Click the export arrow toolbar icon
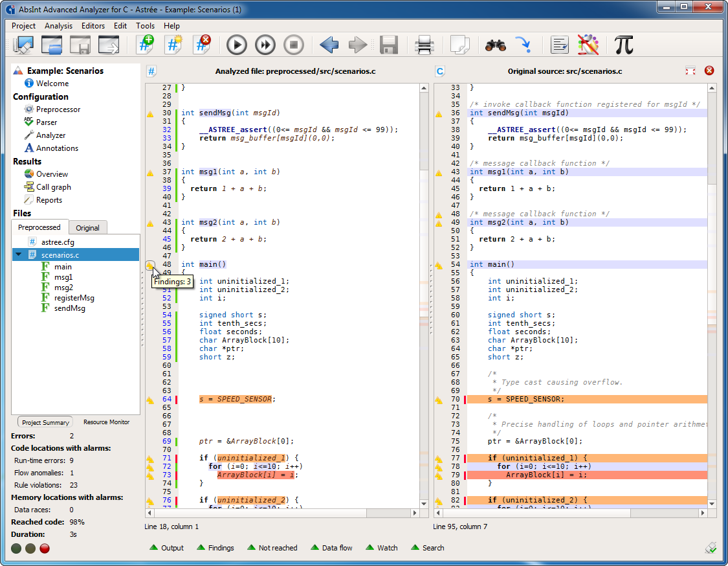This screenshot has width=728, height=566. click(x=108, y=45)
